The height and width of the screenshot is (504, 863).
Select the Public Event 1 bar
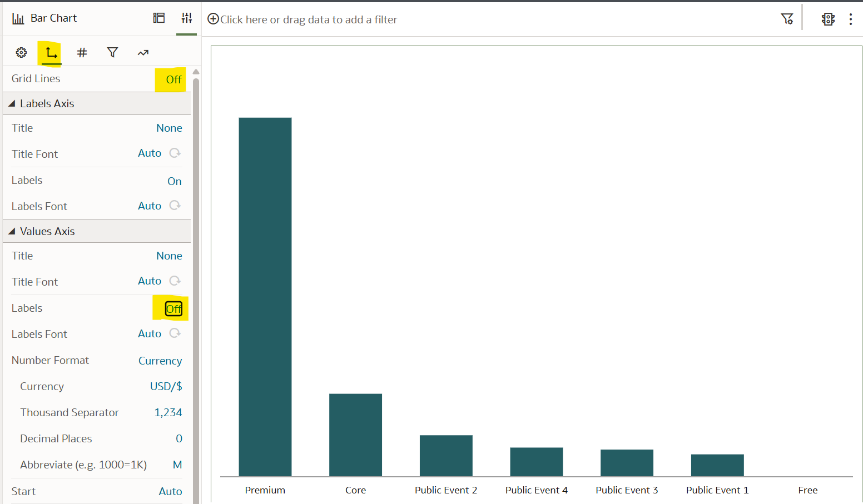pos(717,465)
